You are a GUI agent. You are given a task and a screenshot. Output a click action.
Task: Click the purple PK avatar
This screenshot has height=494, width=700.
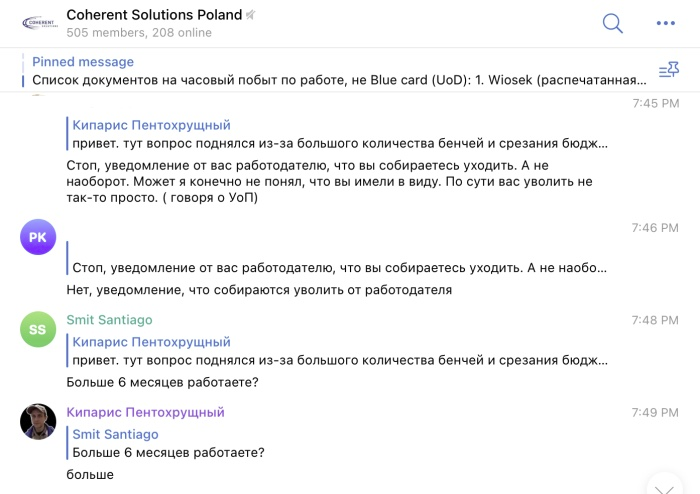coord(38,237)
